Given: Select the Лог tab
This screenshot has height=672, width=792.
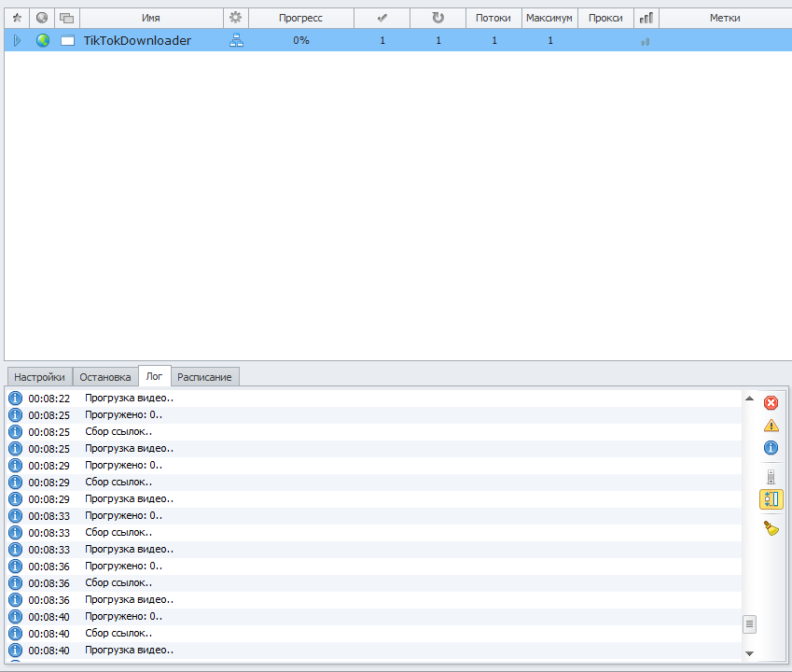Looking at the screenshot, I should (154, 376).
